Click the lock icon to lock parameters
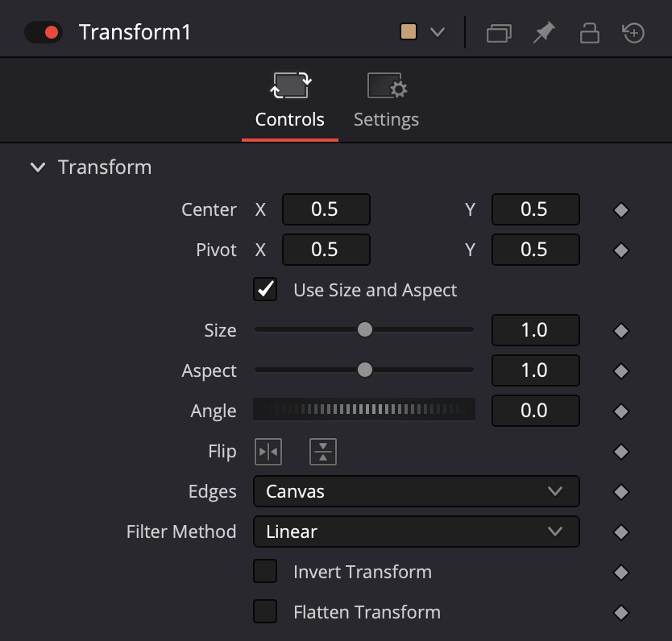Image resolution: width=672 pixels, height=641 pixels. [589, 32]
